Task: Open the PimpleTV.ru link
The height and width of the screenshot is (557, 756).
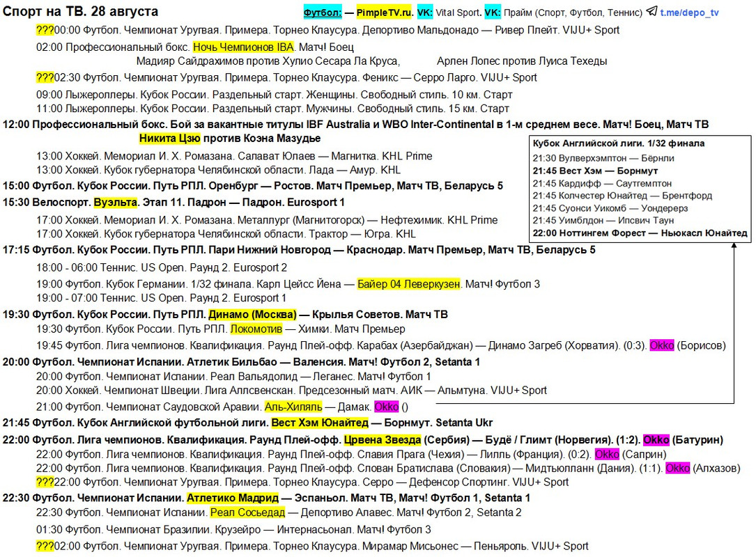Action: click(384, 13)
